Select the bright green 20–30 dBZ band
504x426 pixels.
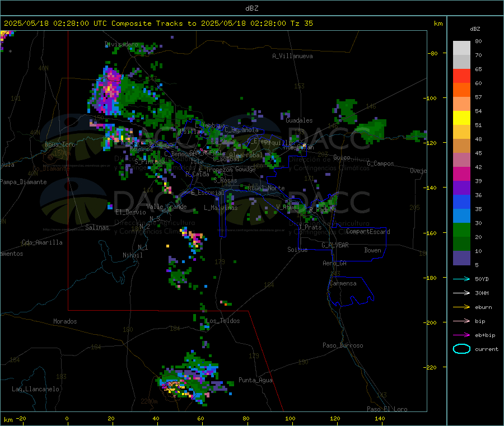click(461, 230)
